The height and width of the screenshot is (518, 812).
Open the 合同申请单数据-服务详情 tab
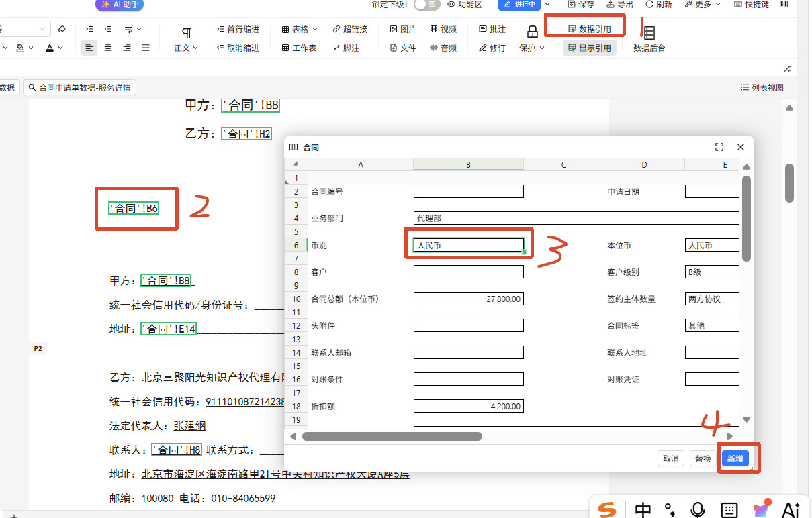[x=79, y=88]
